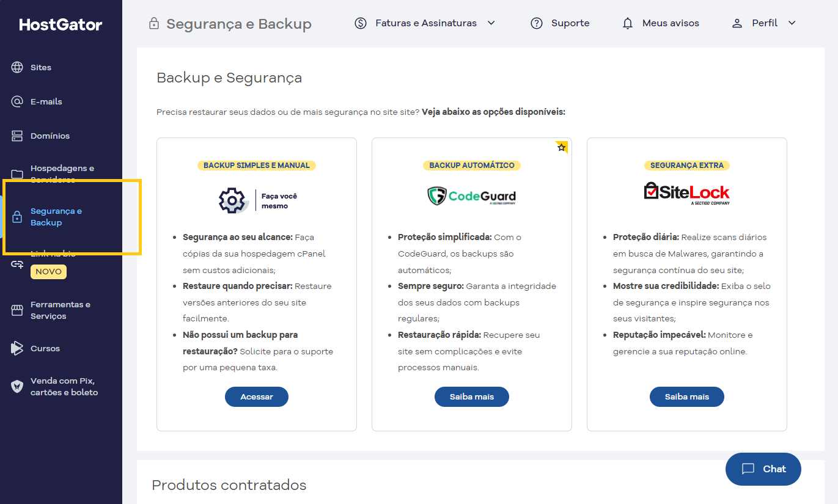The image size is (838, 504).
Task: Click 'Segurança ao seu alcance:' bullet text
Action: coord(238,237)
